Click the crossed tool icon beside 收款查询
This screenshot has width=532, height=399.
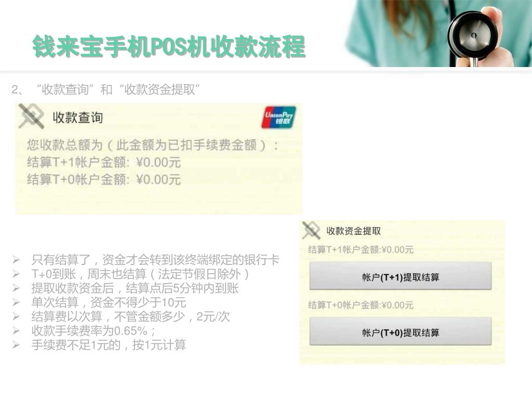point(31,116)
